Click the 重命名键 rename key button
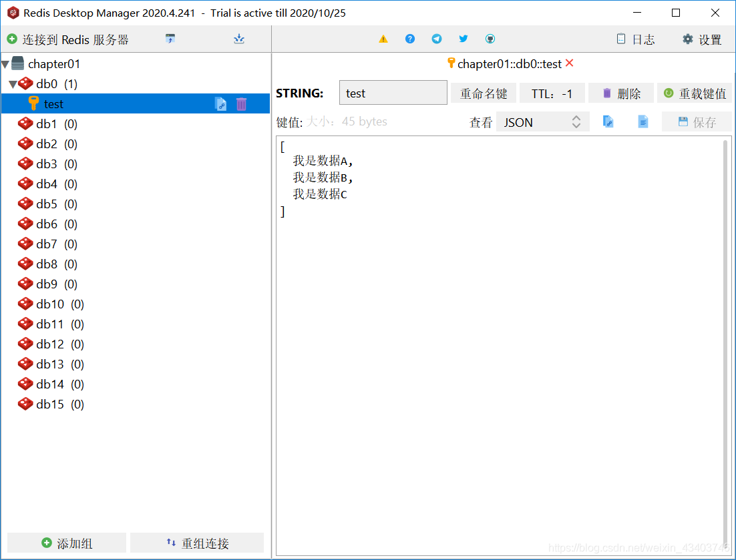Viewport: 736px width, 560px height. 484,93
